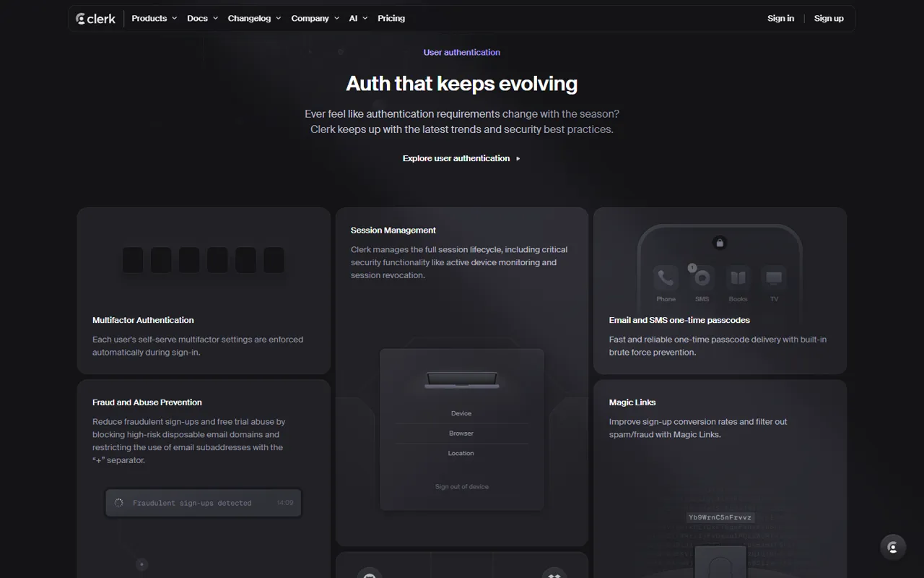
Task: Click the Sign in link
Action: (780, 19)
